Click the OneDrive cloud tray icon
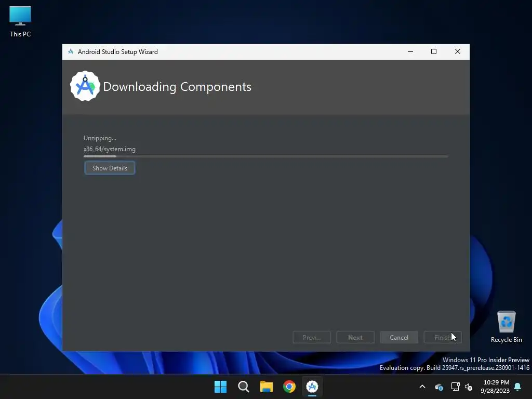Image resolution: width=532 pixels, height=399 pixels. click(438, 387)
